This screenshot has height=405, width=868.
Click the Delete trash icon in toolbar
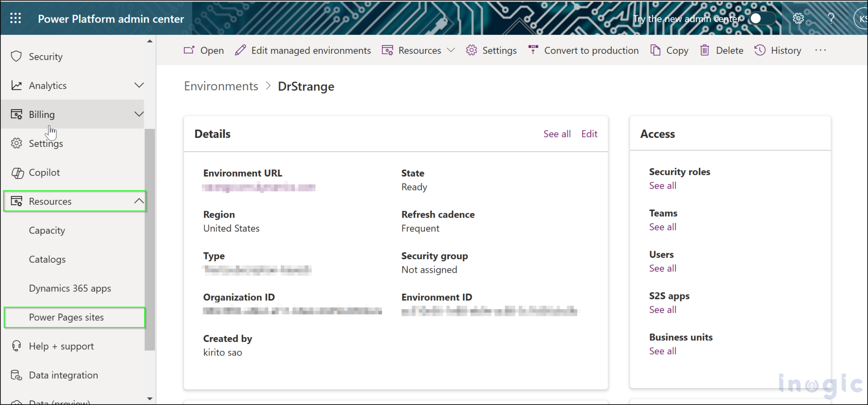coord(705,50)
